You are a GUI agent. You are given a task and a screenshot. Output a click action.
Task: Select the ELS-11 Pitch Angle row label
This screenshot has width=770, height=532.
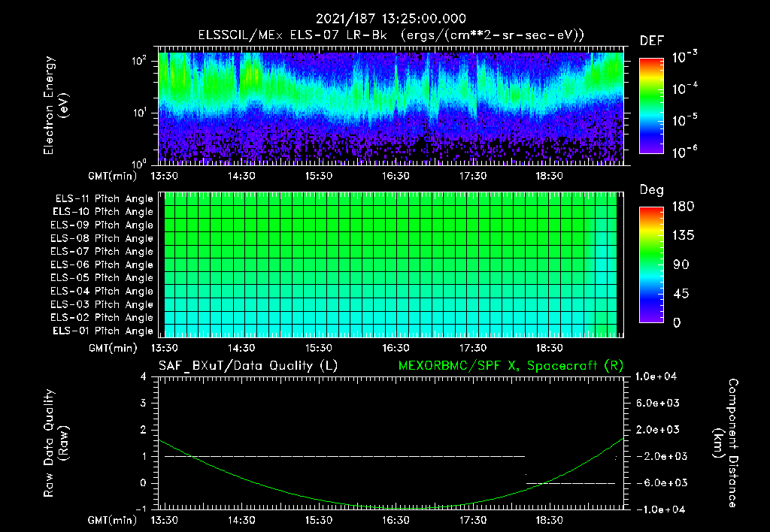tap(104, 199)
